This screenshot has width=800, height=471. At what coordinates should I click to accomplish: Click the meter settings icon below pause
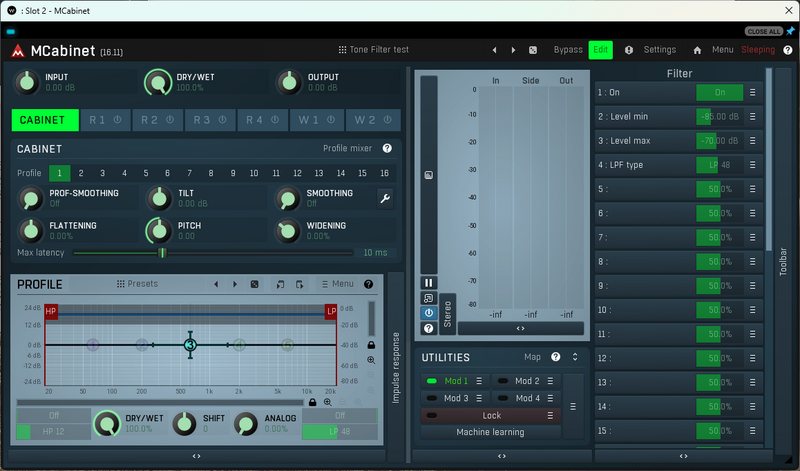(x=429, y=298)
